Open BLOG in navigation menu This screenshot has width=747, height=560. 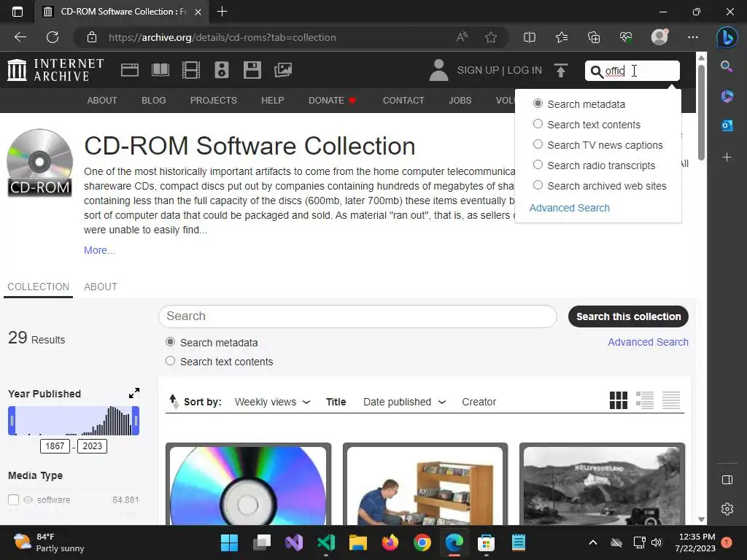[153, 100]
